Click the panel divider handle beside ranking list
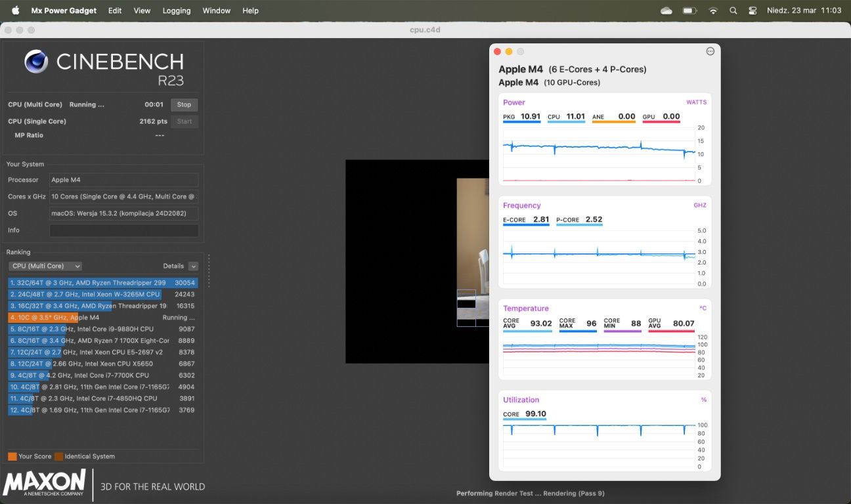This screenshot has height=504, width=851. click(209, 270)
